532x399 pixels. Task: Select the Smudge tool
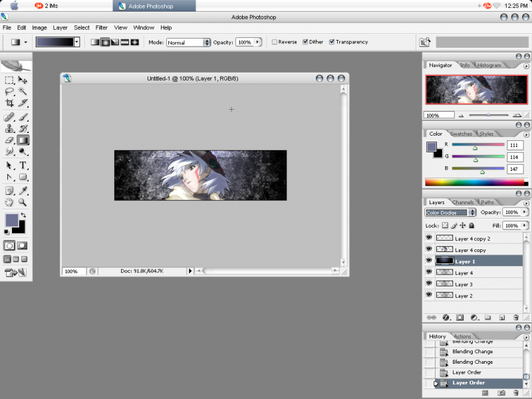pyautogui.click(x=9, y=151)
